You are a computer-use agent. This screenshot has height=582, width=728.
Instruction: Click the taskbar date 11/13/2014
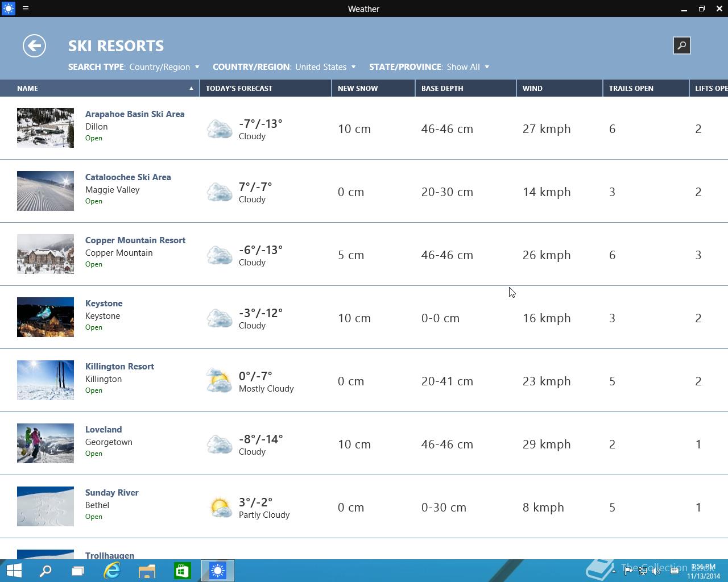pyautogui.click(x=704, y=576)
